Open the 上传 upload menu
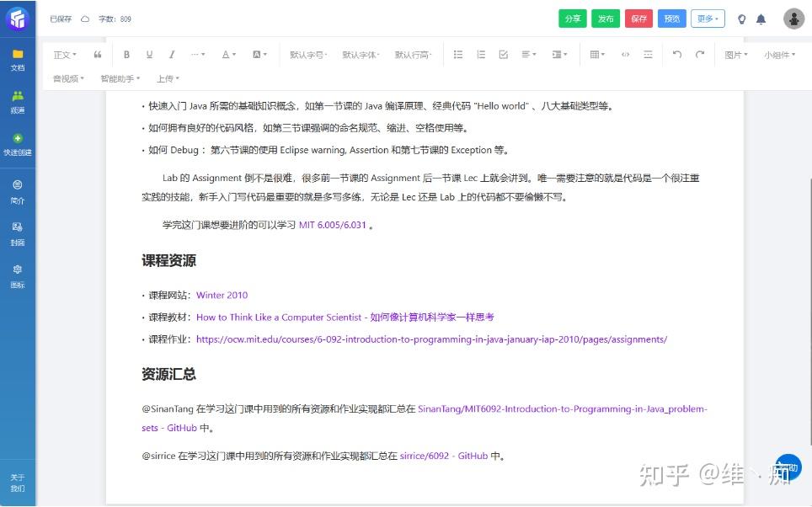The width and height of the screenshot is (812, 507). [x=168, y=78]
